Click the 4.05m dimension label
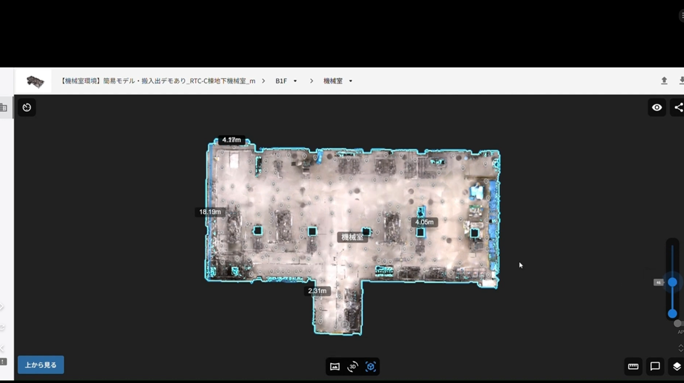 tap(424, 222)
